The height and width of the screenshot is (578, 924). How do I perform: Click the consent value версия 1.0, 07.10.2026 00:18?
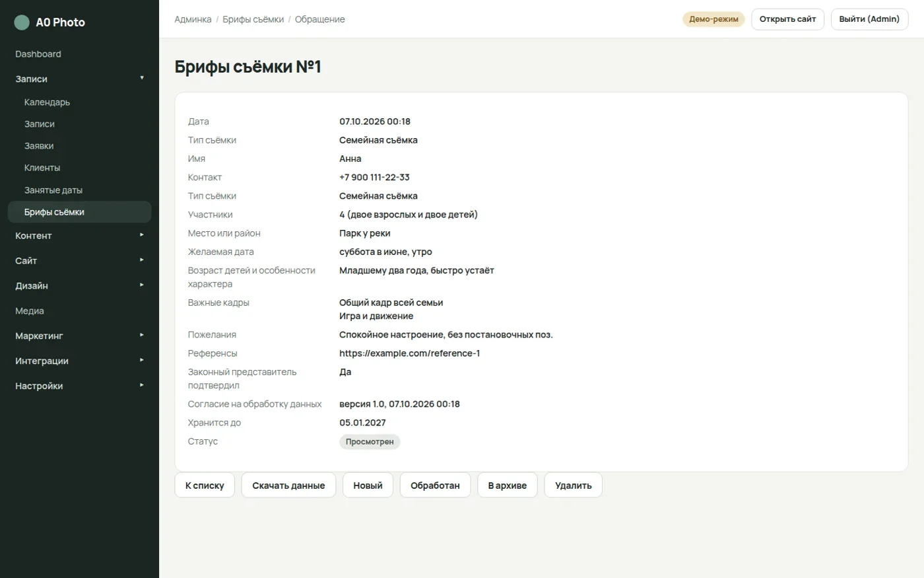(x=399, y=404)
